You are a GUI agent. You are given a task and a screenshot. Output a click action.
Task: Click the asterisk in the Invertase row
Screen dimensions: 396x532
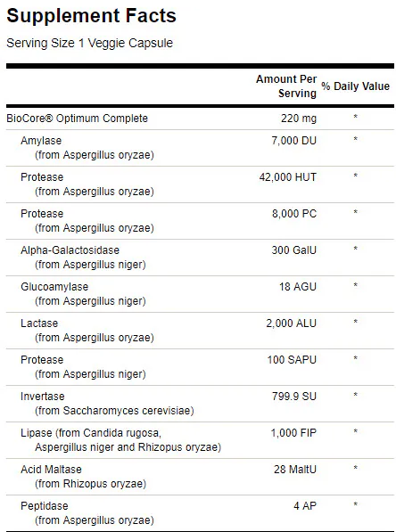click(355, 395)
